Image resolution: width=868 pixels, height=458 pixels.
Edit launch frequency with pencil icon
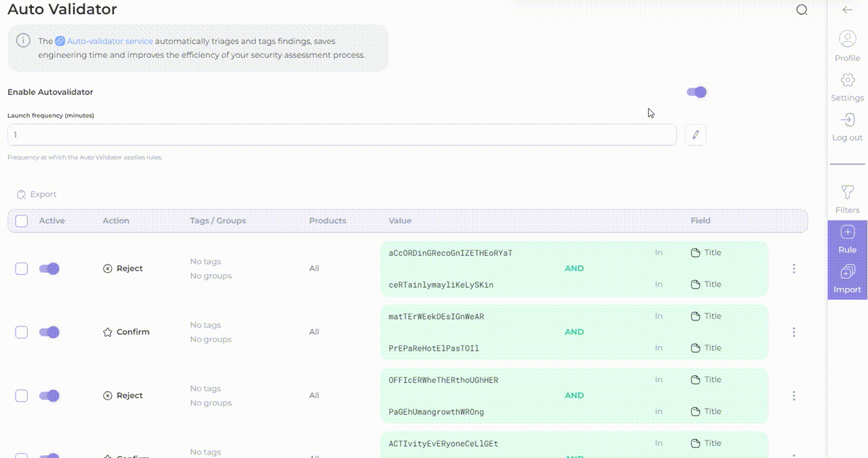[695, 135]
